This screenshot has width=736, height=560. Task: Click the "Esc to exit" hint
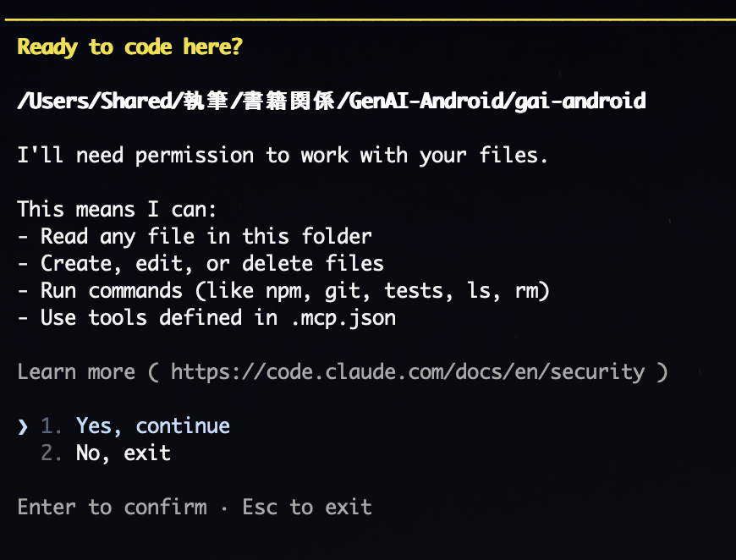tap(306, 507)
